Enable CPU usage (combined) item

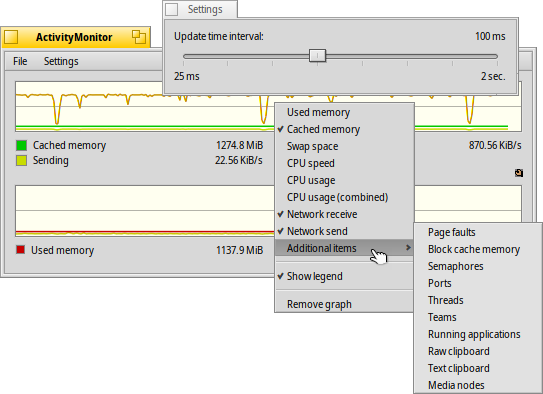tap(345, 197)
